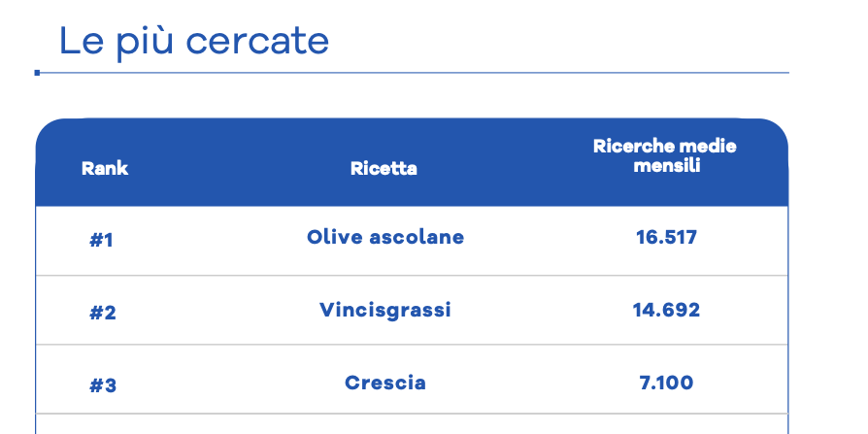The width and height of the screenshot is (868, 434).
Task: Click the small square marker under the heading
Action: (37, 73)
